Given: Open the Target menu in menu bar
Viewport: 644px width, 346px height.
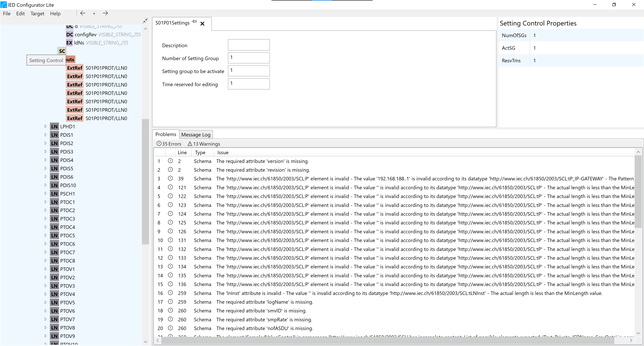Looking at the screenshot, I should 37,13.
